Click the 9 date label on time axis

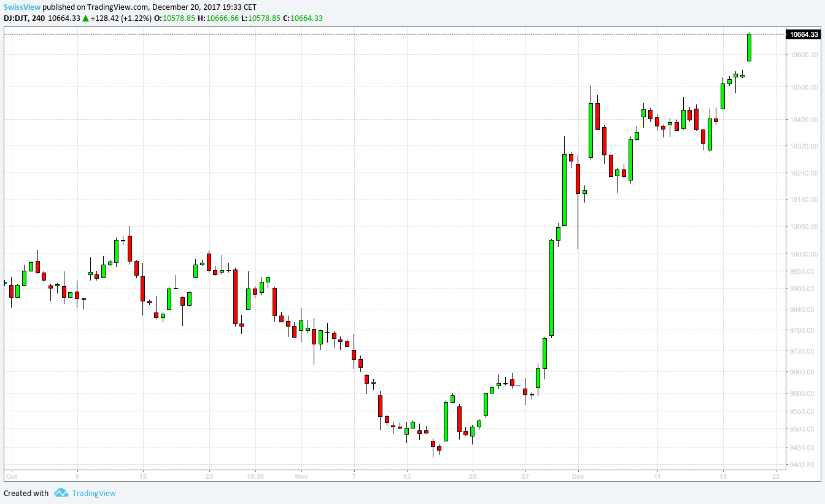coord(77,476)
